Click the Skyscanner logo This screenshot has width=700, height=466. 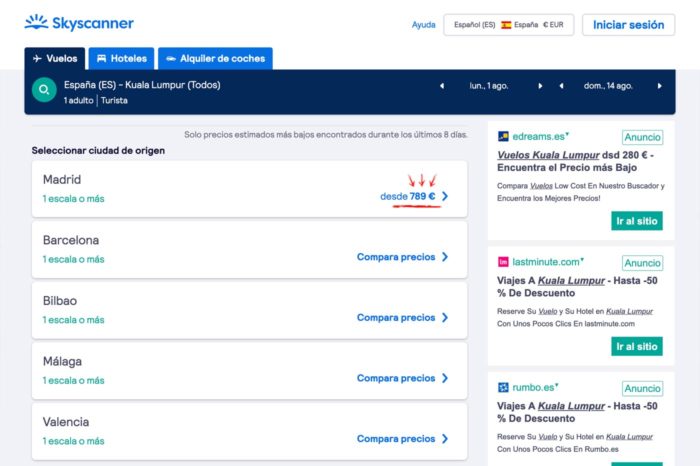click(x=79, y=23)
